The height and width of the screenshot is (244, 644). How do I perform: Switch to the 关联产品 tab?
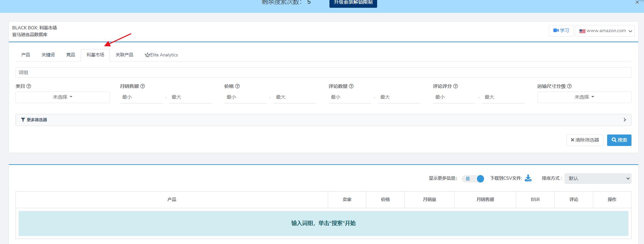click(x=124, y=55)
